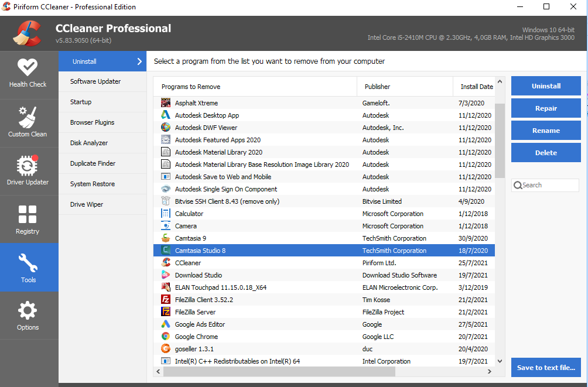The width and height of the screenshot is (588, 387).
Task: Focus the program Search field
Action: (545, 185)
